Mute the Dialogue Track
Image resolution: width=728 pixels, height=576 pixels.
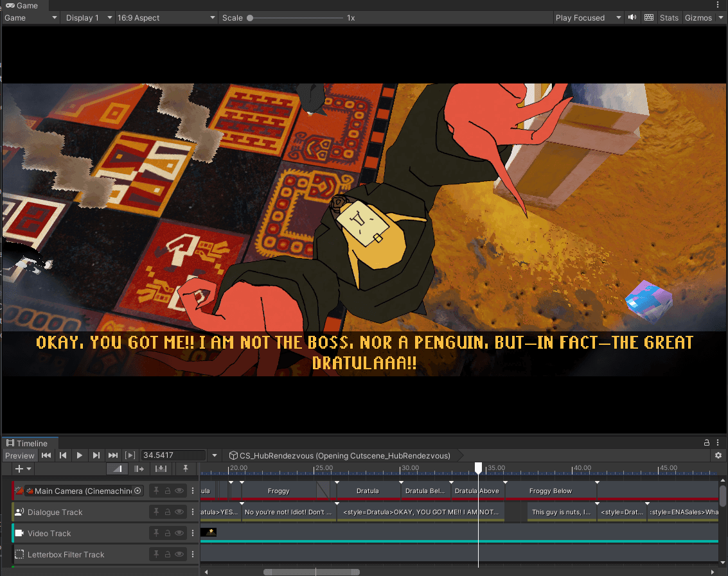pos(179,512)
